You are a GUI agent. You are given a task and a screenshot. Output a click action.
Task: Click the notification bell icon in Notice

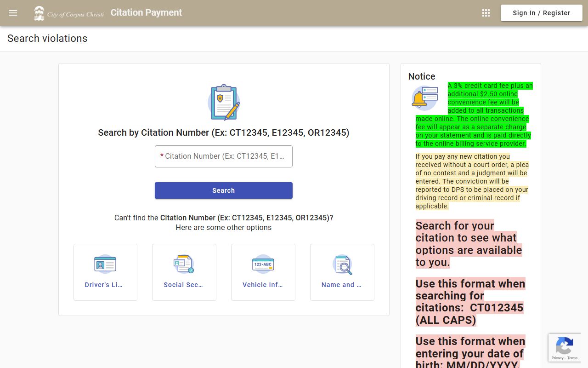point(425,98)
